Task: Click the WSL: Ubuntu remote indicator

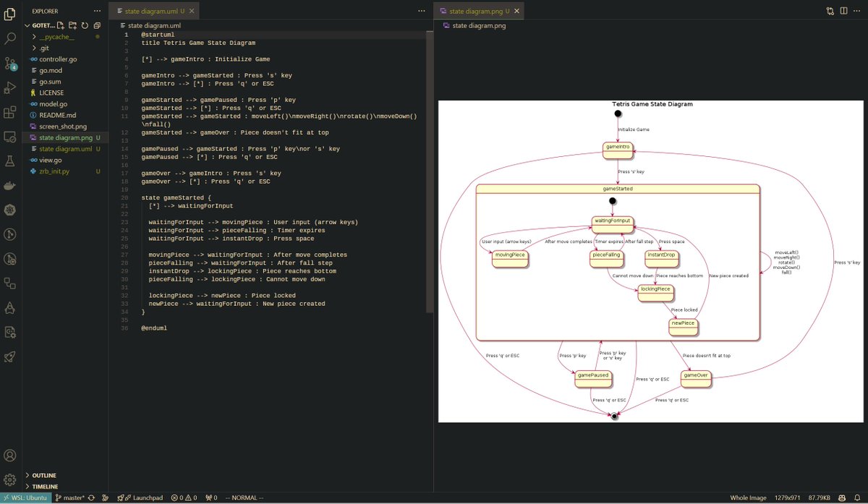Action: [25, 497]
